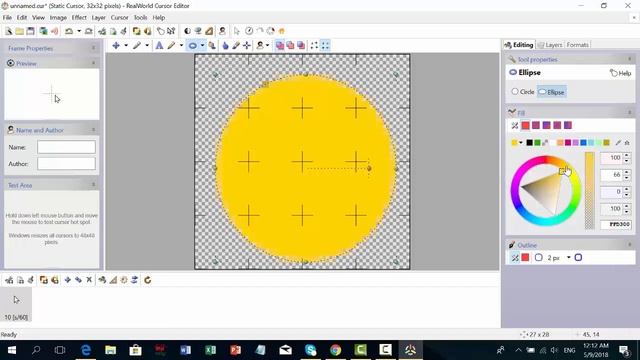
Task: Select the solid red outline style
Action: [525, 258]
